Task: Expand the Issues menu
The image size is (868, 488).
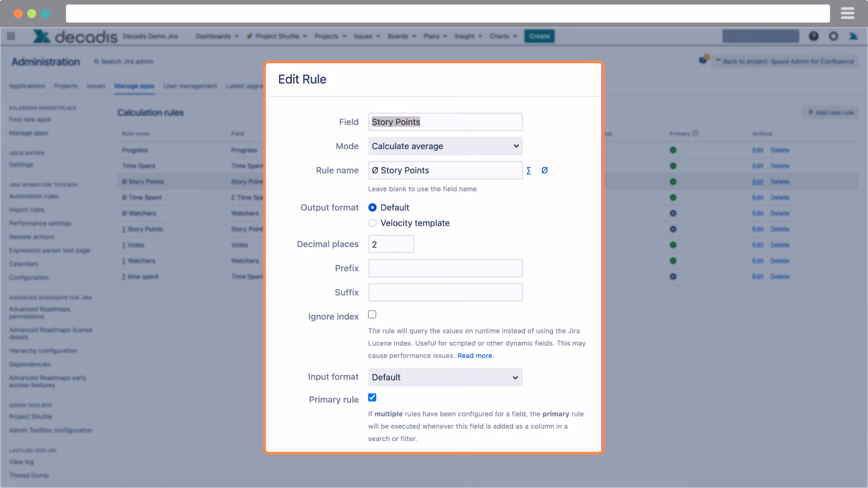Action: pos(367,36)
